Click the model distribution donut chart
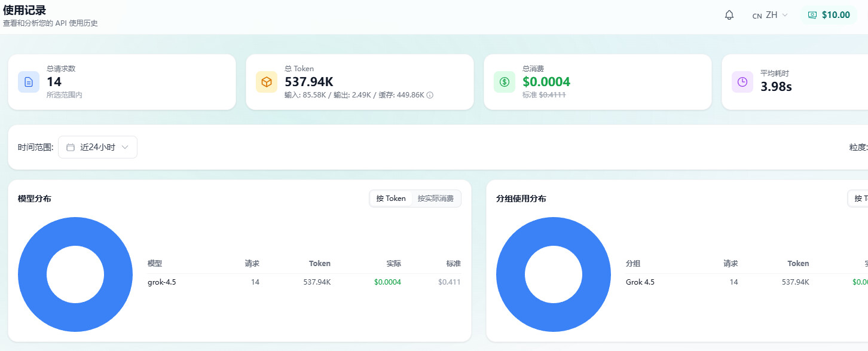The height and width of the screenshot is (351, 868). click(x=75, y=274)
